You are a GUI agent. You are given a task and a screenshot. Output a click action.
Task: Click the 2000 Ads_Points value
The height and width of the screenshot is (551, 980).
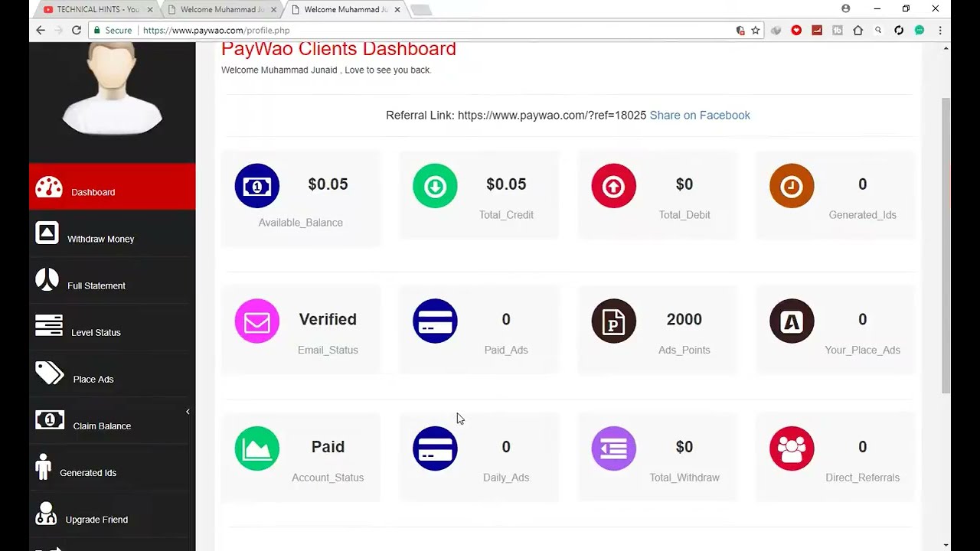[684, 319]
